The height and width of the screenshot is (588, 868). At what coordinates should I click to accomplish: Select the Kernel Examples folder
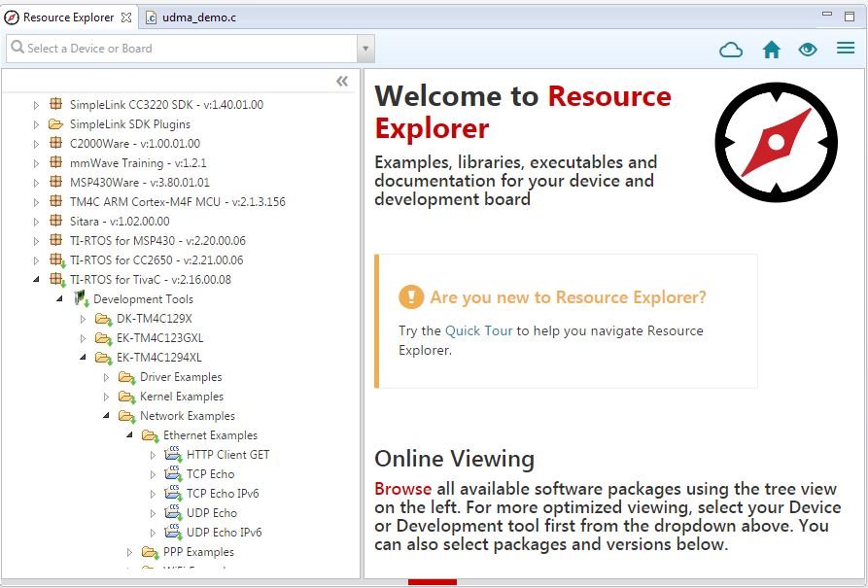(182, 396)
